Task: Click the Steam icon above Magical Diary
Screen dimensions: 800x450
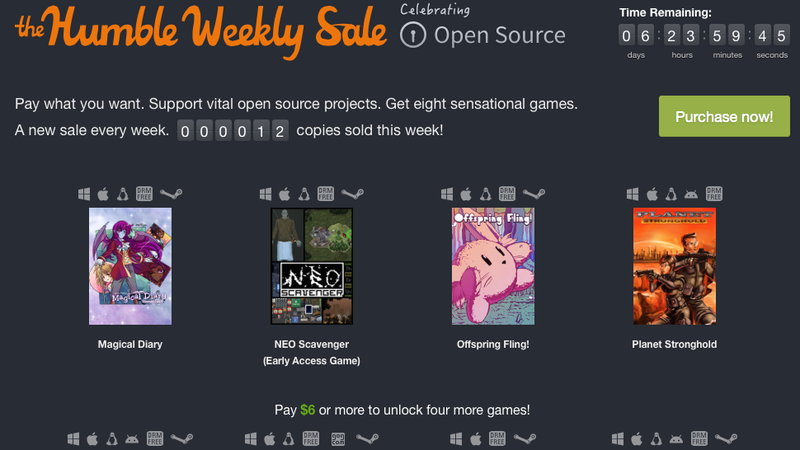Action: pos(171,194)
